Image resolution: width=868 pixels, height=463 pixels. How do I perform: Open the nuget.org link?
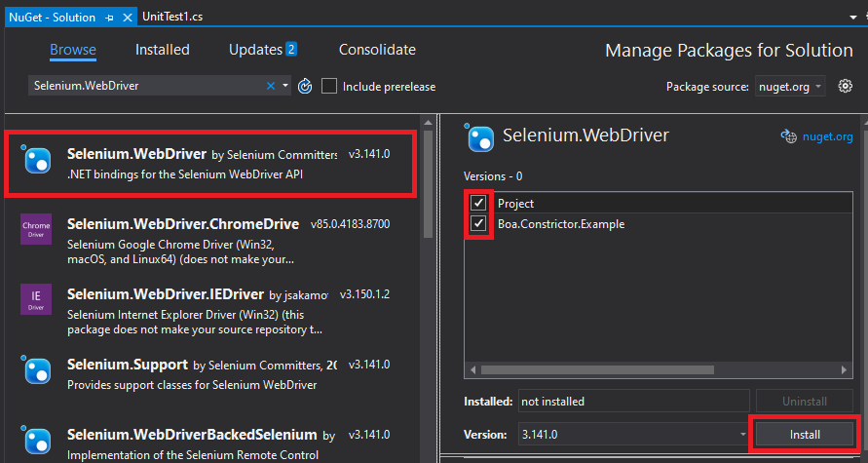pos(828,136)
